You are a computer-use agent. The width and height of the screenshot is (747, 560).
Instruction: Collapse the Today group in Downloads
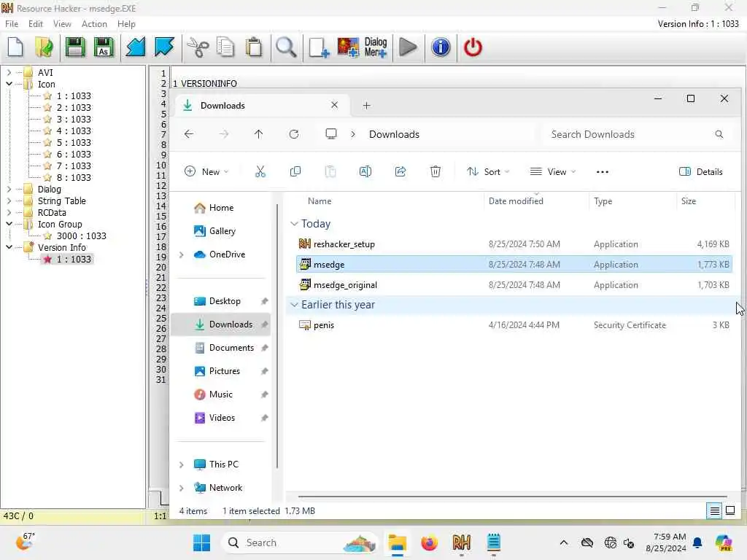pyautogui.click(x=294, y=224)
